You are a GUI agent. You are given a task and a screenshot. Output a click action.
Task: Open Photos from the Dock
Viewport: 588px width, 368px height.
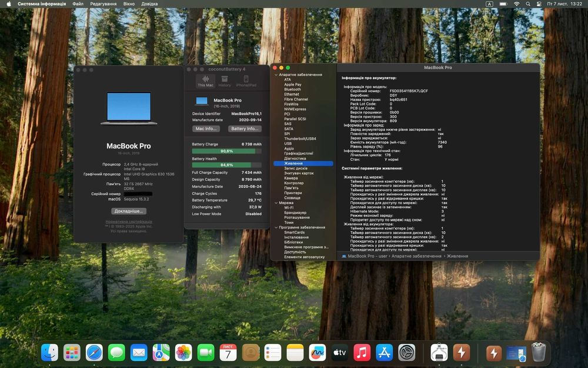[x=183, y=353]
